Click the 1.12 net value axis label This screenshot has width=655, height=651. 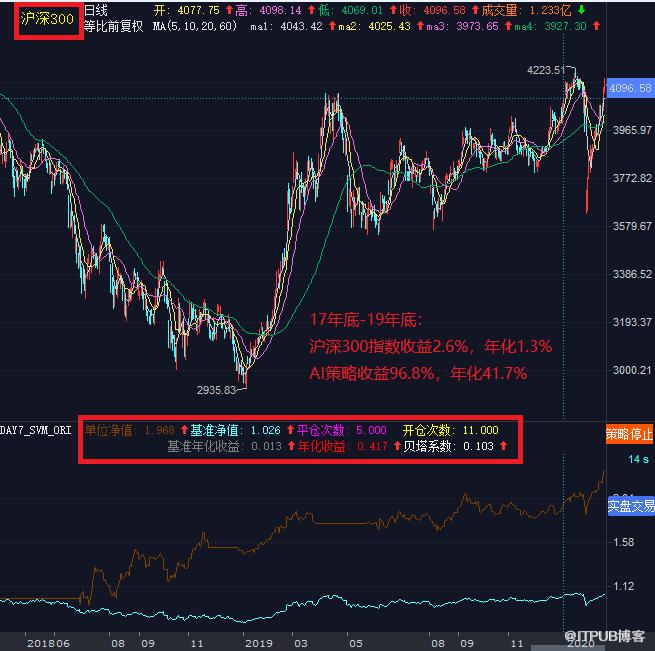(623, 586)
